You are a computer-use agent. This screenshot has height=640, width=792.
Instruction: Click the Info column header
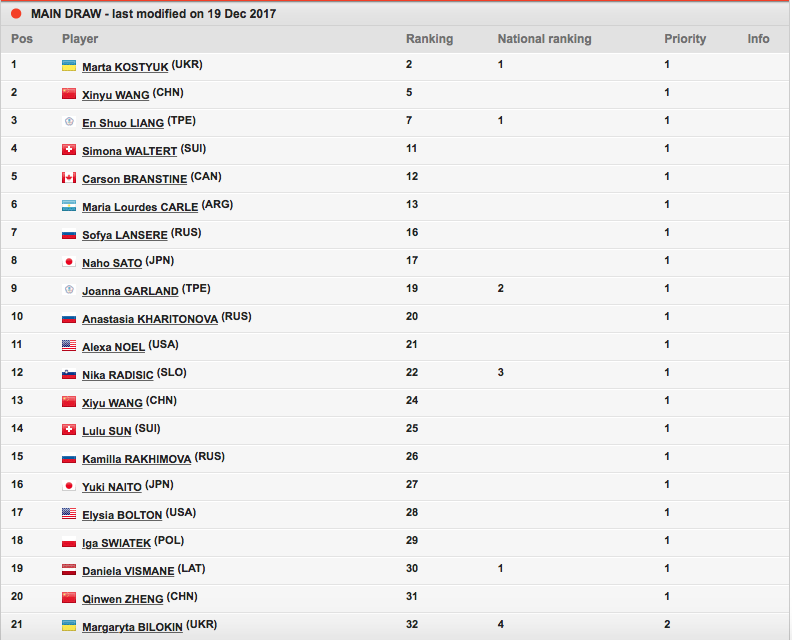coord(758,39)
